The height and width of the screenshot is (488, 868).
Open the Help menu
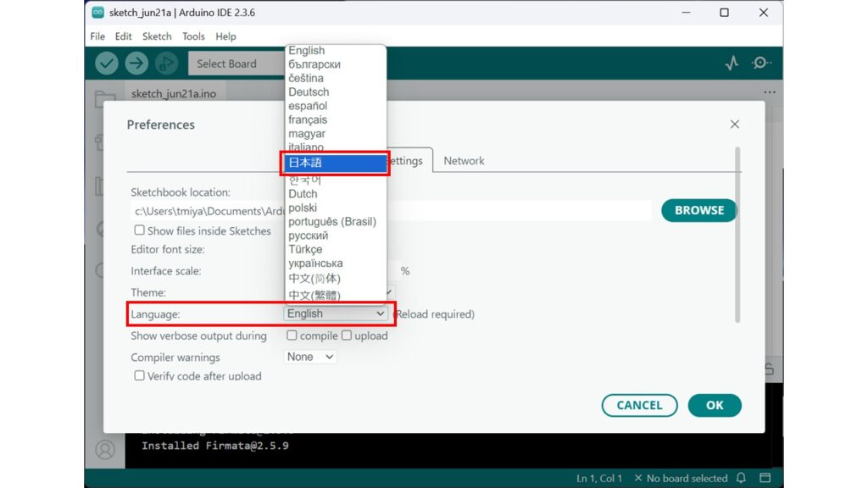pyautogui.click(x=225, y=36)
